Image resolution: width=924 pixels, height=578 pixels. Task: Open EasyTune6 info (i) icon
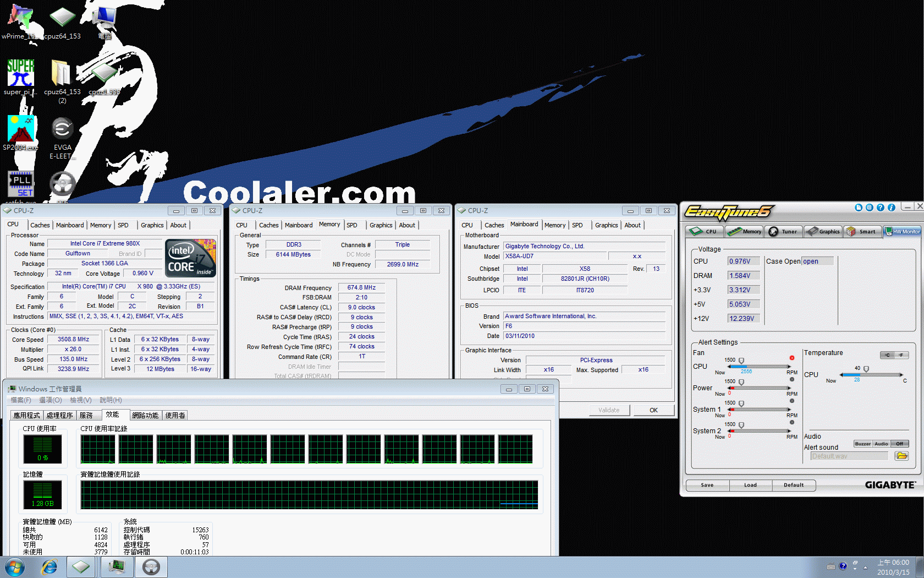pyautogui.click(x=892, y=208)
